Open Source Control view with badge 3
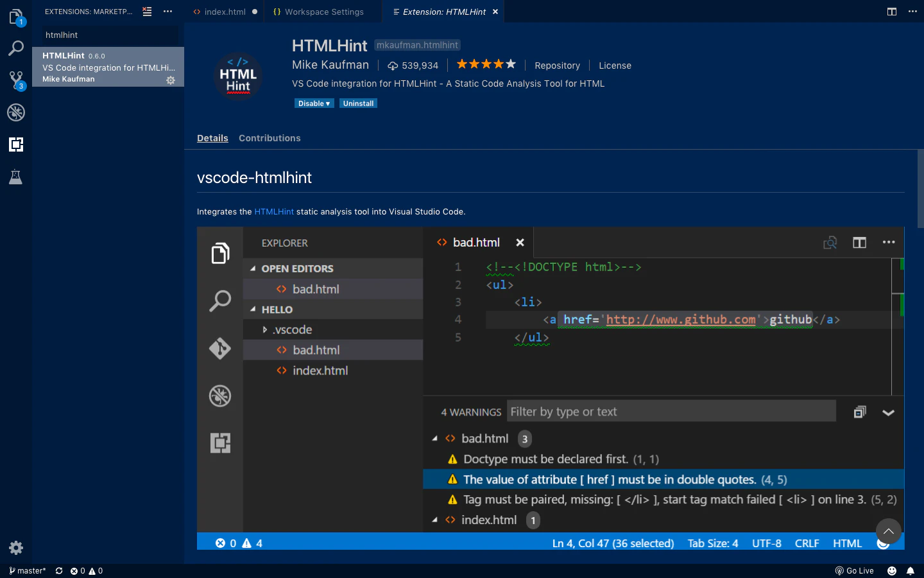 tap(16, 80)
